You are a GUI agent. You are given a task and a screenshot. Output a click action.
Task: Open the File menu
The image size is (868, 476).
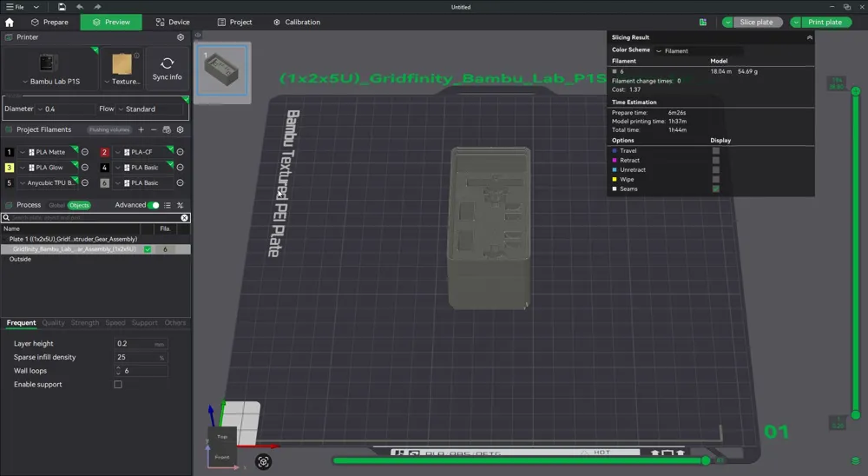click(15, 7)
